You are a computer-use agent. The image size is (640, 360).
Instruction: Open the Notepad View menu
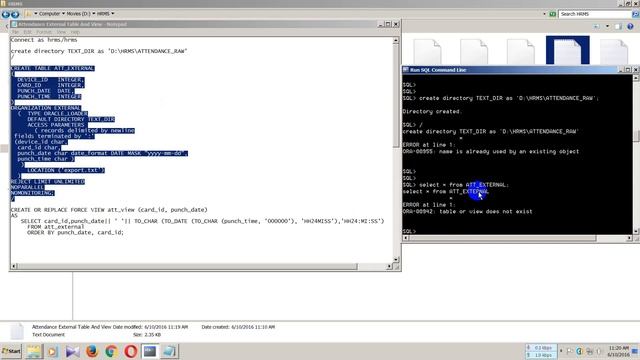point(61,32)
